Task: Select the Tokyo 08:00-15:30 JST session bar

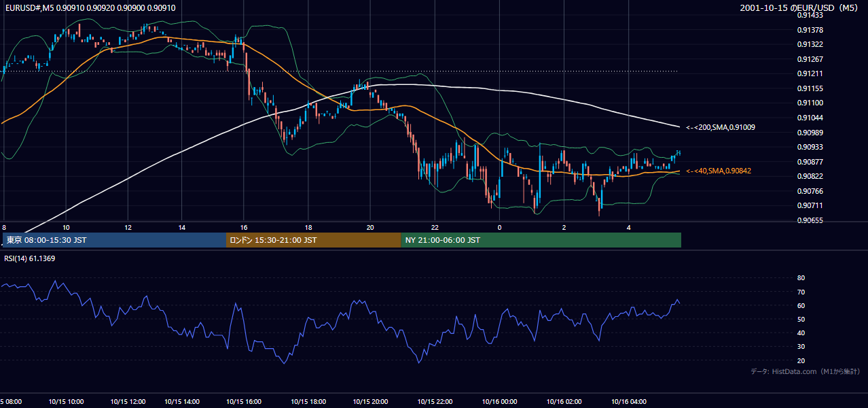Action: click(114, 240)
